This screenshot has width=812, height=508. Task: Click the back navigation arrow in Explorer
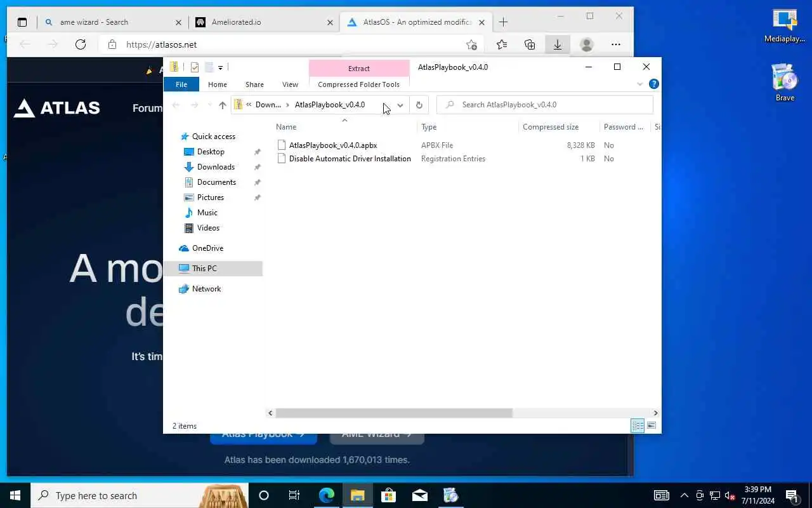click(x=176, y=105)
